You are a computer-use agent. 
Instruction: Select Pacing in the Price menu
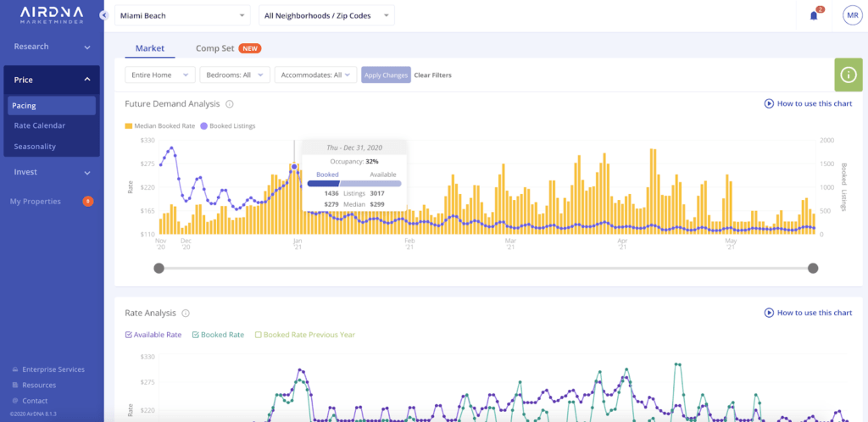(x=52, y=106)
